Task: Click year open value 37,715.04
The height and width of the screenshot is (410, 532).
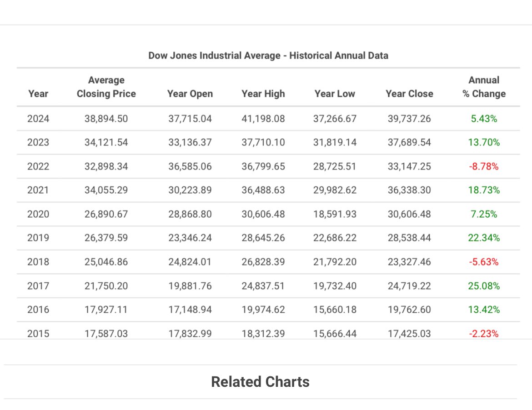Action: [190, 119]
